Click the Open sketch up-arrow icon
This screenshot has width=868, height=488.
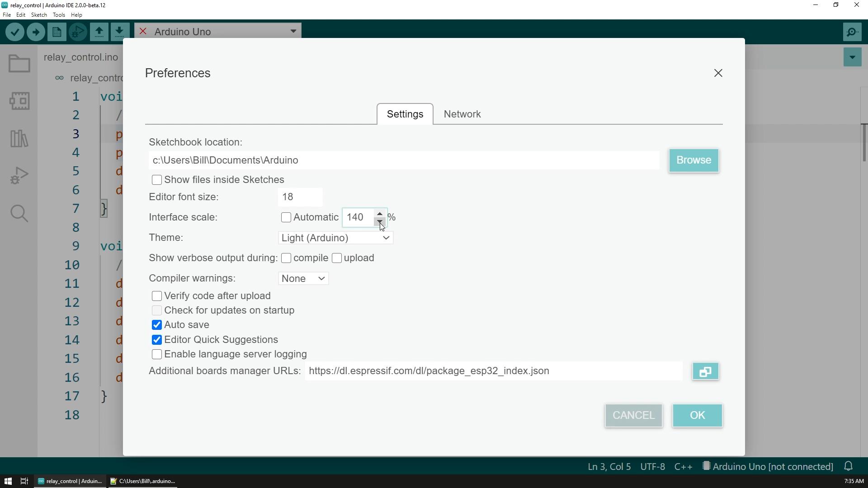99,32
